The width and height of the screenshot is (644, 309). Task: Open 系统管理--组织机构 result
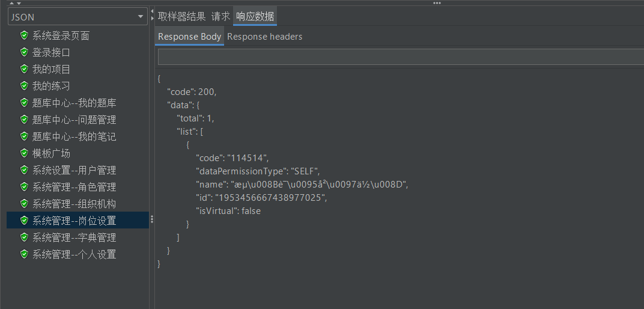click(x=74, y=204)
